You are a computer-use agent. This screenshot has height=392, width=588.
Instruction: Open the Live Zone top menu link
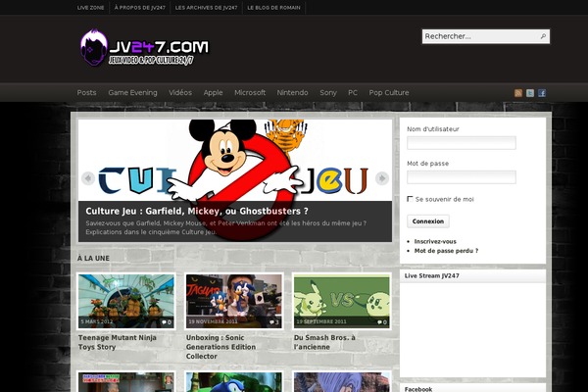[x=90, y=8]
